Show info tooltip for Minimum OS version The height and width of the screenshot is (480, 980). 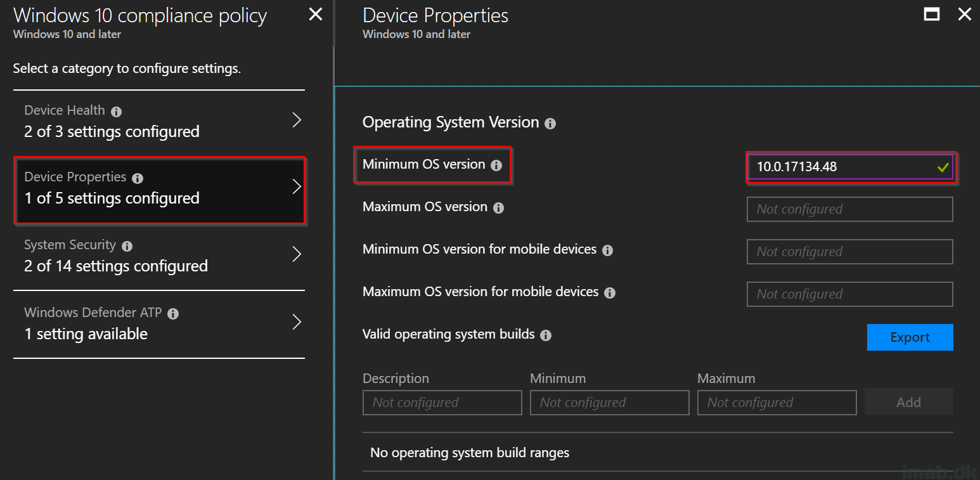(x=496, y=165)
